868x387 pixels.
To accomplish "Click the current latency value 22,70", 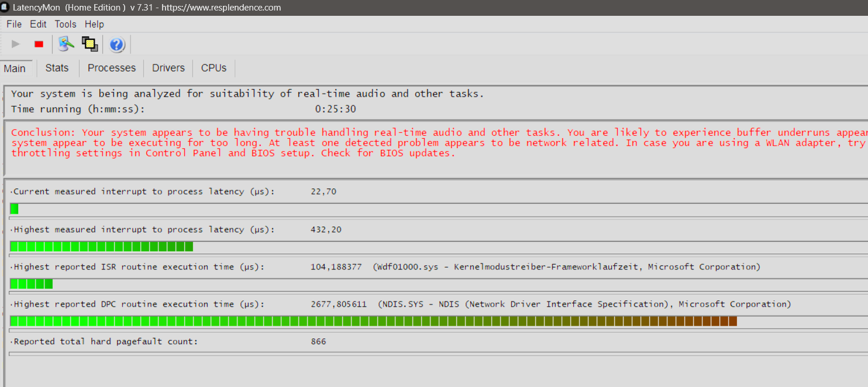I will click(323, 191).
